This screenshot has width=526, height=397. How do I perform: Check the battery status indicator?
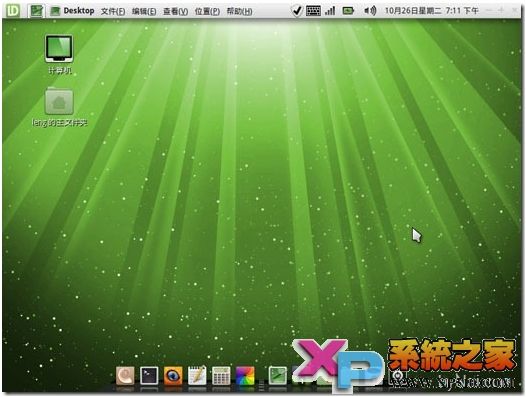348,11
